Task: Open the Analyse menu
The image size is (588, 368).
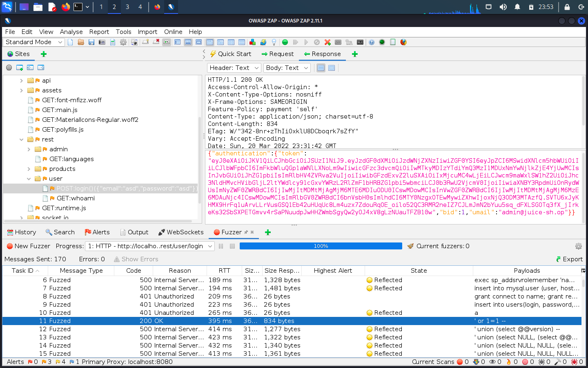Action: click(71, 32)
